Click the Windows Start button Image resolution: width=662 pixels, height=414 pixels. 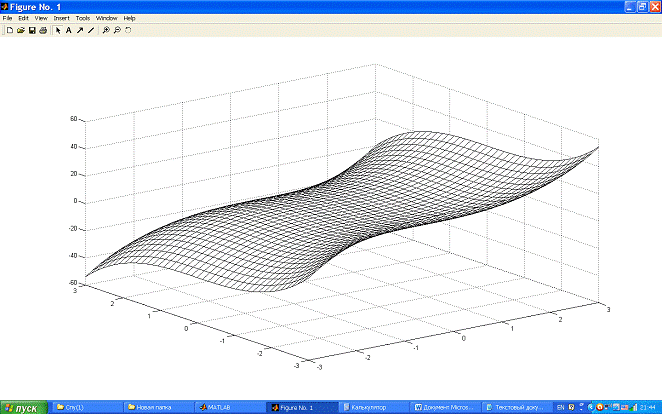point(23,407)
